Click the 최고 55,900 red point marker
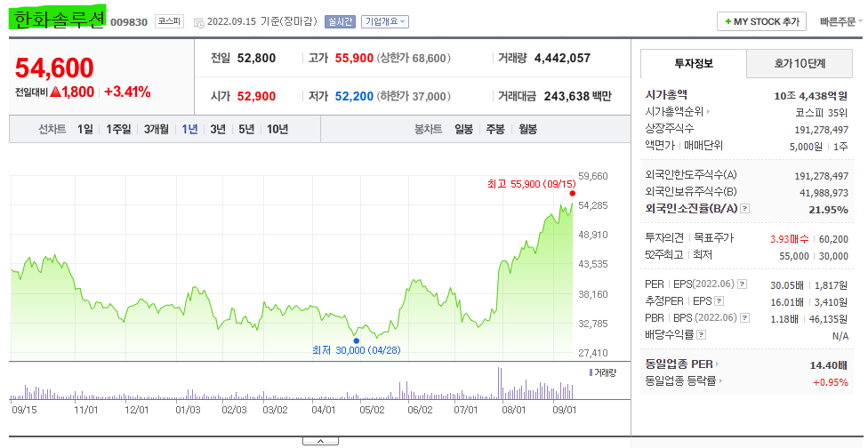 tap(573, 193)
